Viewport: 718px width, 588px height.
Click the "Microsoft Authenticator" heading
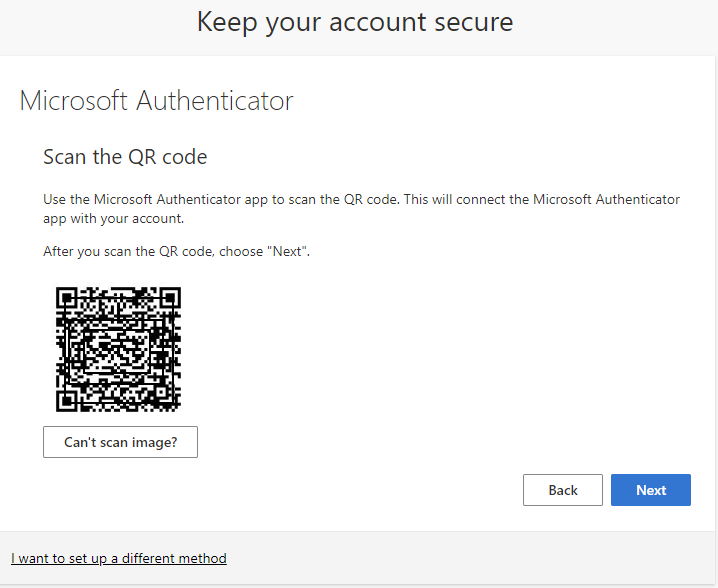pos(156,101)
